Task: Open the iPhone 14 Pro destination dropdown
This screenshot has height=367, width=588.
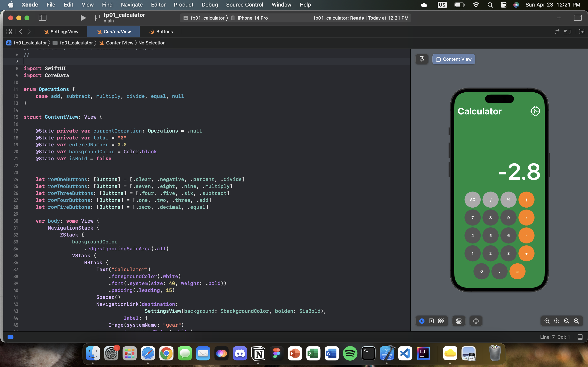Action: click(252, 18)
